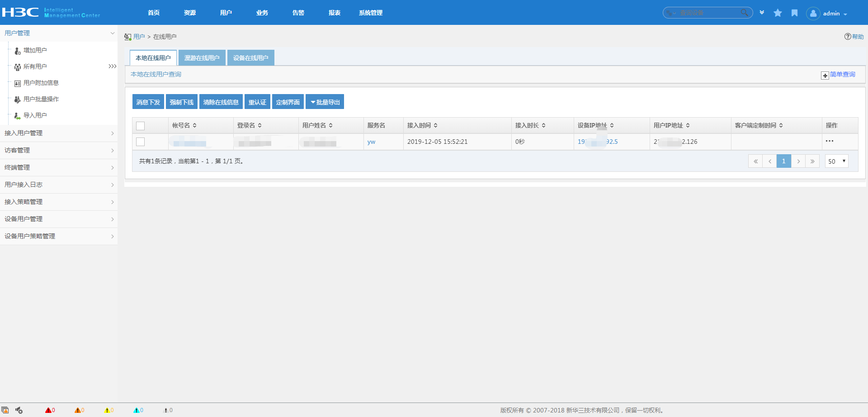
Task: Sort by 用户IP地址 column
Action: 671,125
